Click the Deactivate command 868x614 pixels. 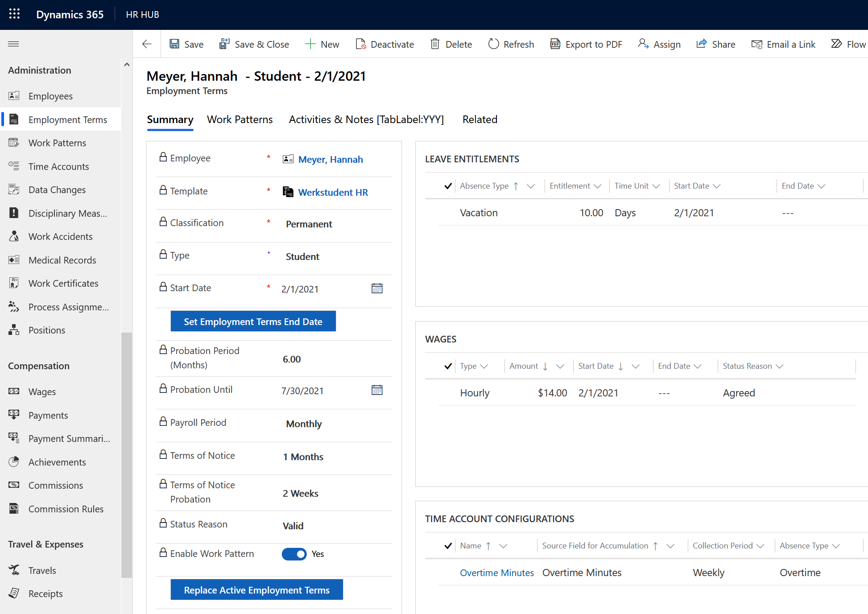385,44
